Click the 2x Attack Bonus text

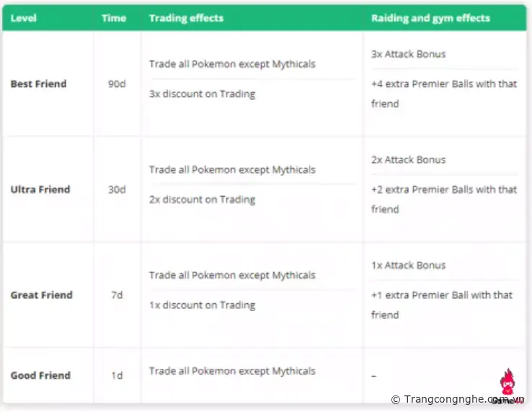click(x=408, y=160)
